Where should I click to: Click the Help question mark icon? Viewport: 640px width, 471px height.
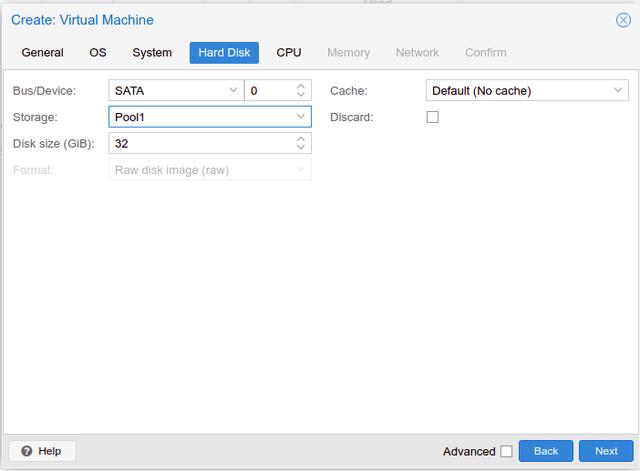[27, 451]
